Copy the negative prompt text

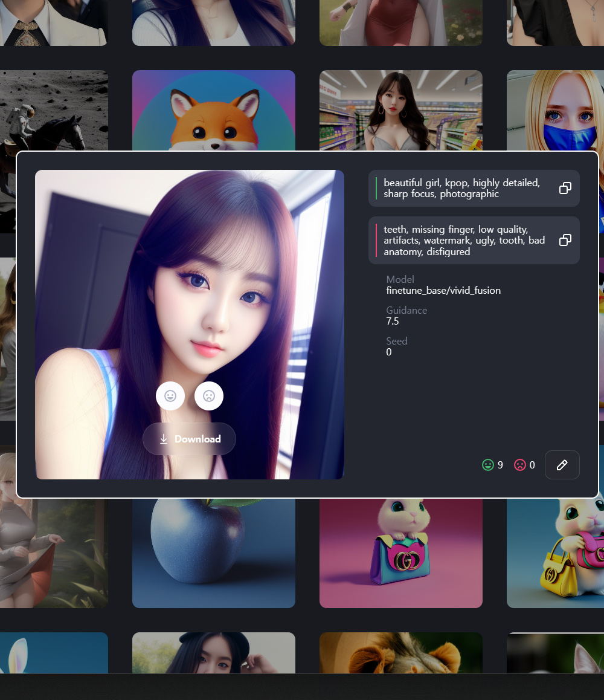(x=565, y=240)
